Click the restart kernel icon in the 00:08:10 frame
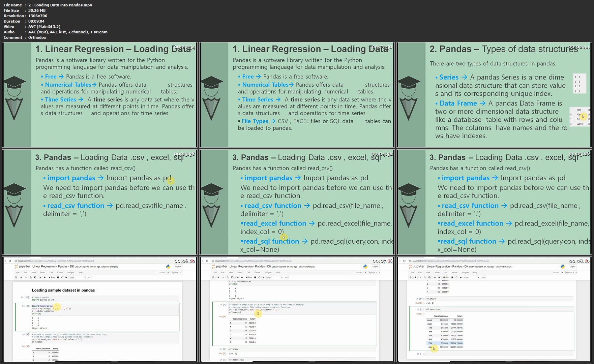Image resolution: width=594 pixels, height=364 pixels. (x=456, y=277)
